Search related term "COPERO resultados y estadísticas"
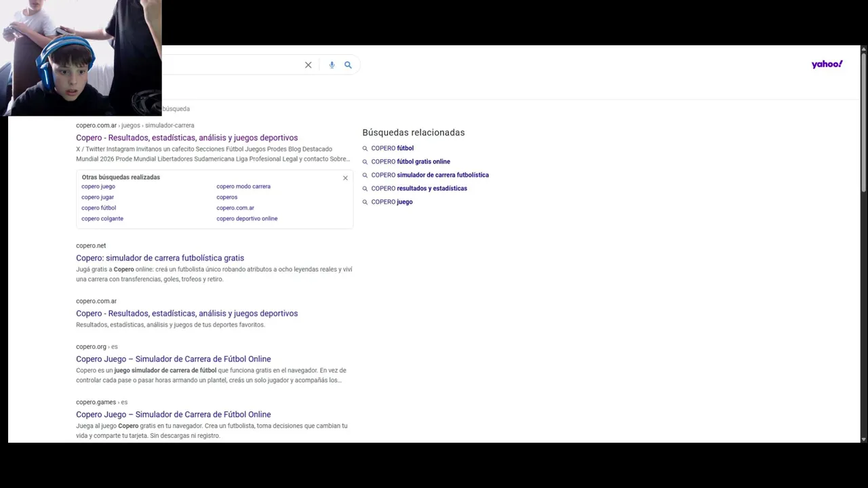 pos(419,188)
